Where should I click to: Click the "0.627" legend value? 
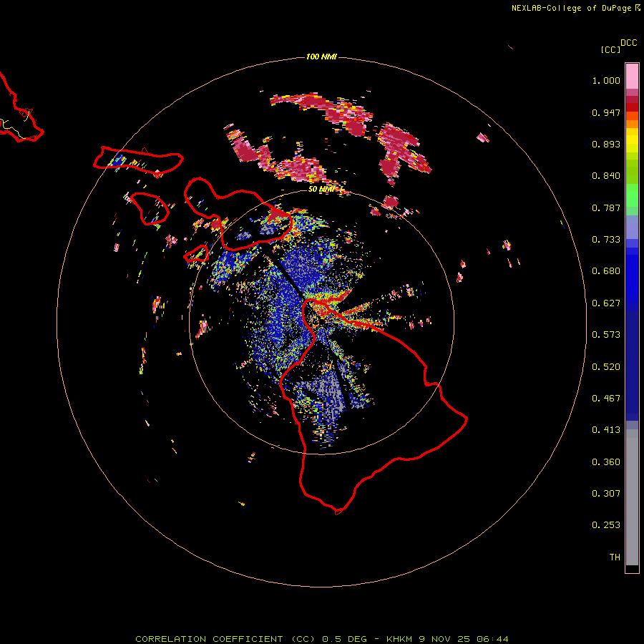606,303
